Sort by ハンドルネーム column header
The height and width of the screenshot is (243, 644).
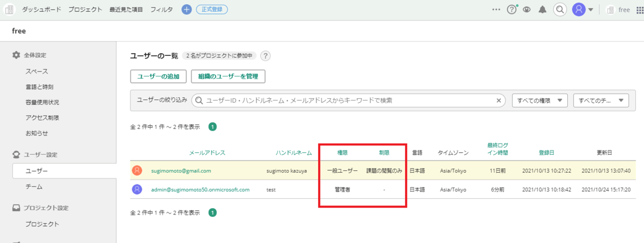click(294, 153)
